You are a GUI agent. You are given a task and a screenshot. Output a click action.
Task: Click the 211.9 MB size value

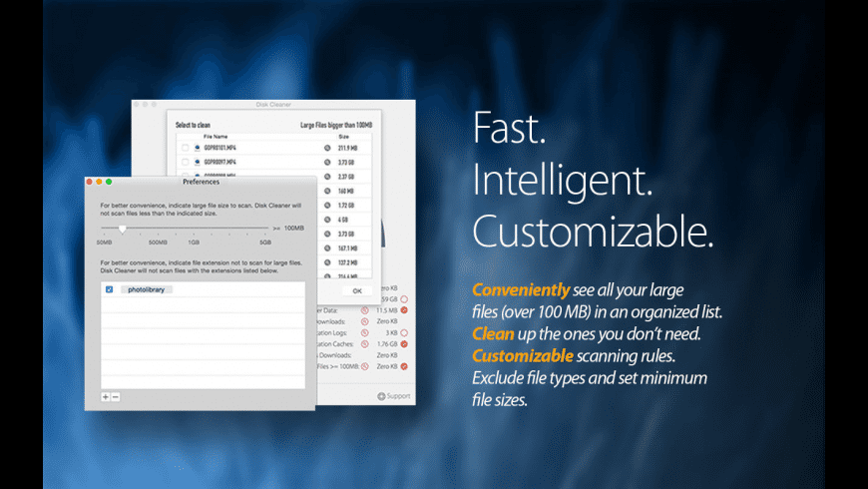347,148
